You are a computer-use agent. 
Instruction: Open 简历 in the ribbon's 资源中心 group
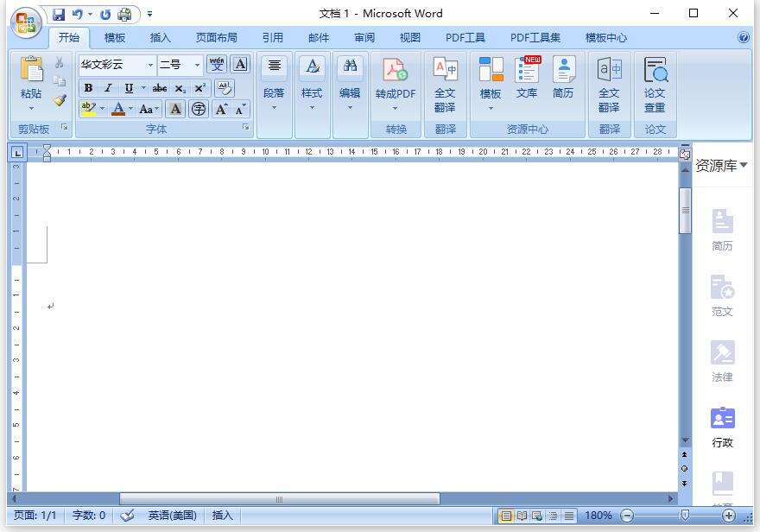click(563, 78)
